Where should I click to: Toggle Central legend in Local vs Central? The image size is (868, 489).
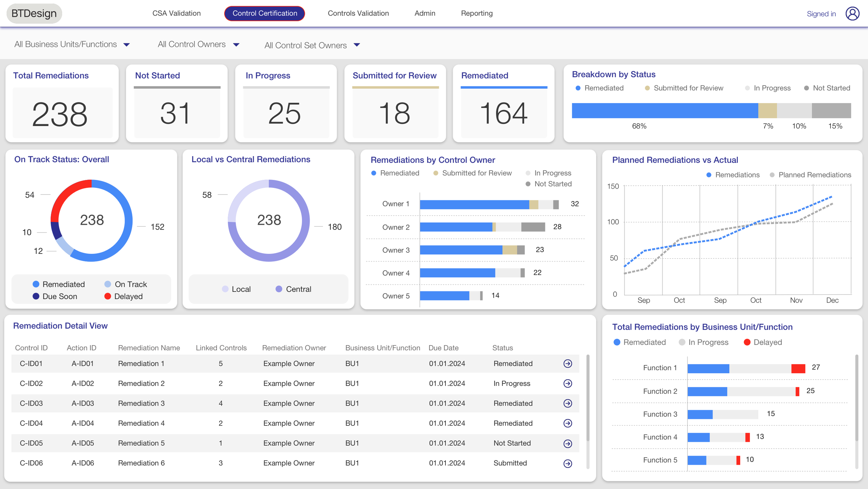click(x=293, y=289)
